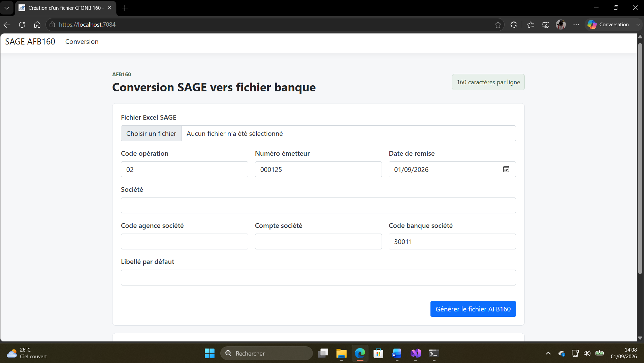
Task: Open Visual Studio from taskbar
Action: [x=415, y=353]
